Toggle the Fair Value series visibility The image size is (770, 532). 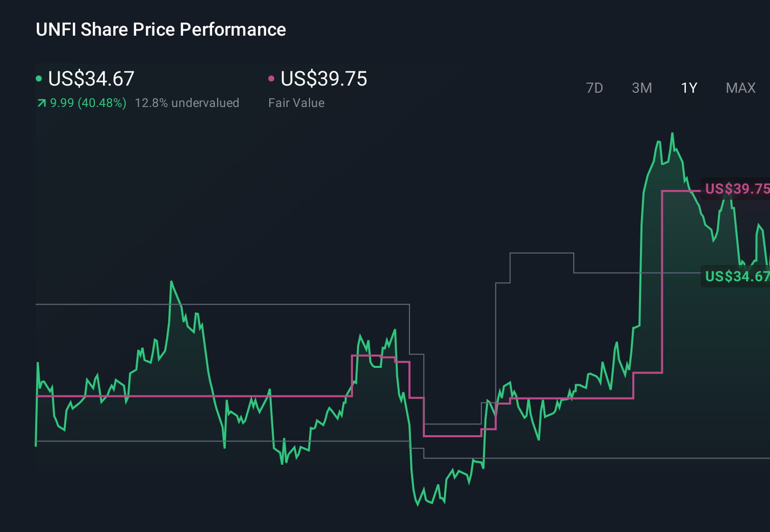pyautogui.click(x=324, y=78)
